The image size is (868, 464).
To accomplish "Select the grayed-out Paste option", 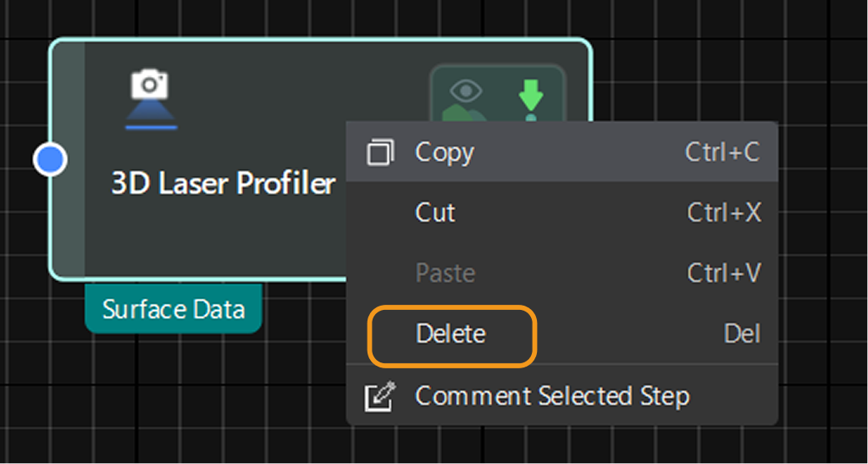I will [445, 273].
